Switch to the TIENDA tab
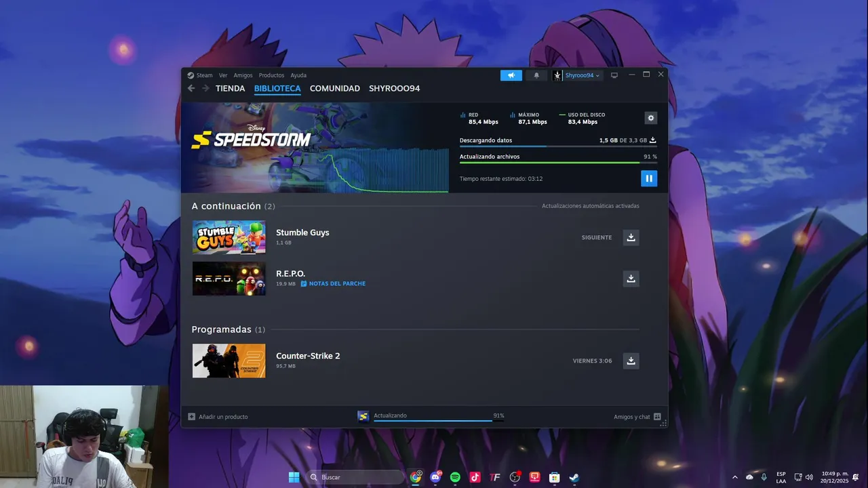Viewport: 868px width, 488px height. click(x=230, y=89)
